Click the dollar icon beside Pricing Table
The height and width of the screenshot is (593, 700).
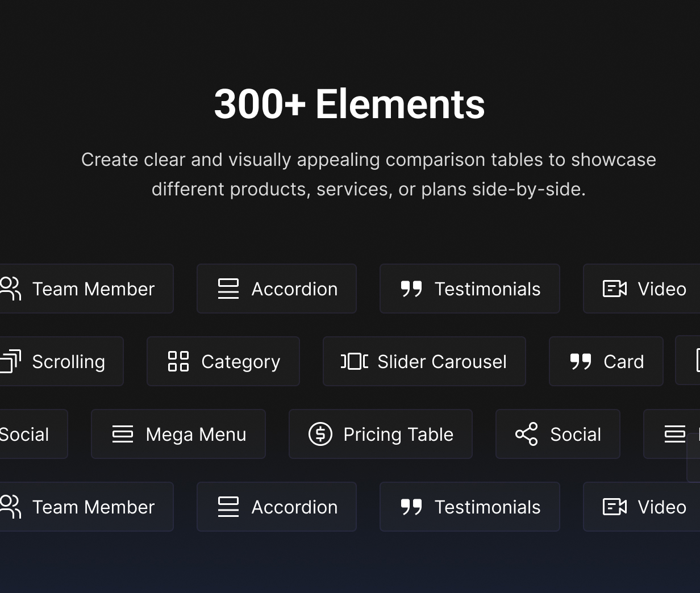click(x=320, y=434)
